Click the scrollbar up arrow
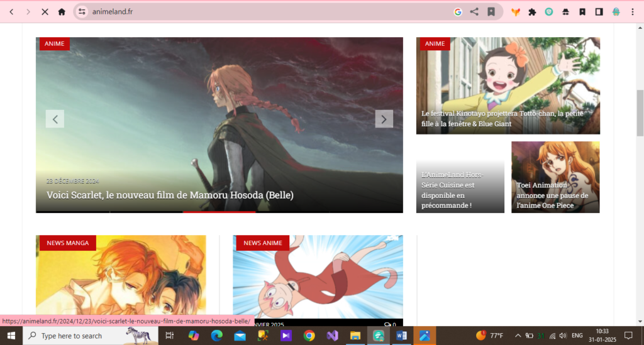 [640, 28]
